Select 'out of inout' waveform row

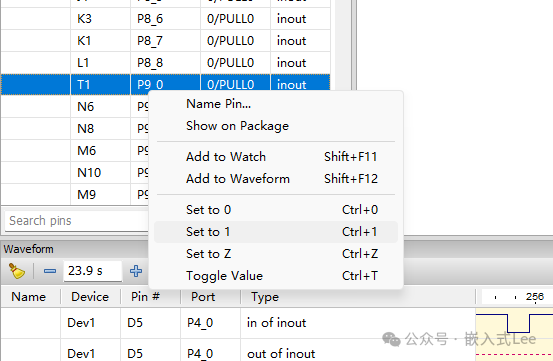point(238,351)
